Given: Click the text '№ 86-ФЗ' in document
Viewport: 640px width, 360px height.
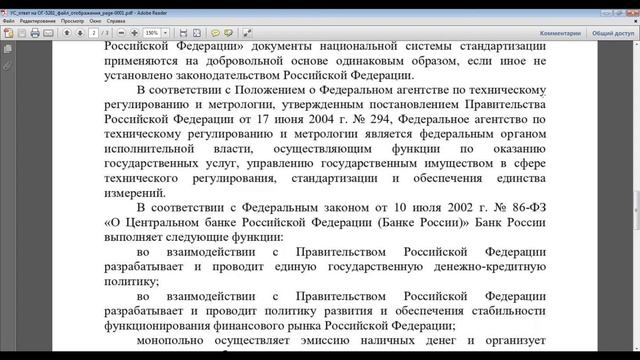Looking at the screenshot, I should (520, 207).
